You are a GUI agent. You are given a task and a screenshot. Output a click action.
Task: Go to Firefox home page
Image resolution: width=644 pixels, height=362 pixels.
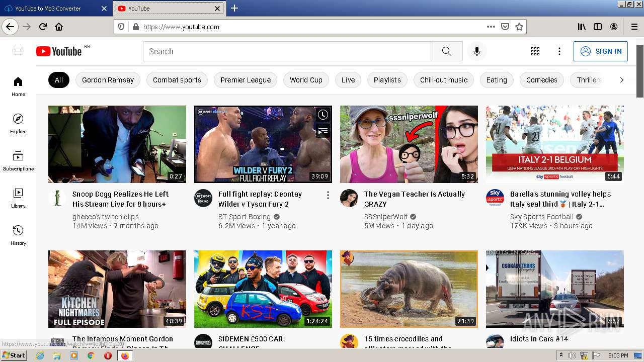click(59, 27)
